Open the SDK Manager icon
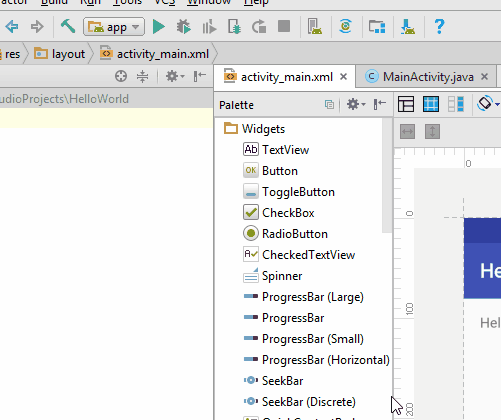Viewport: 501px width, 420px height. pos(408,27)
